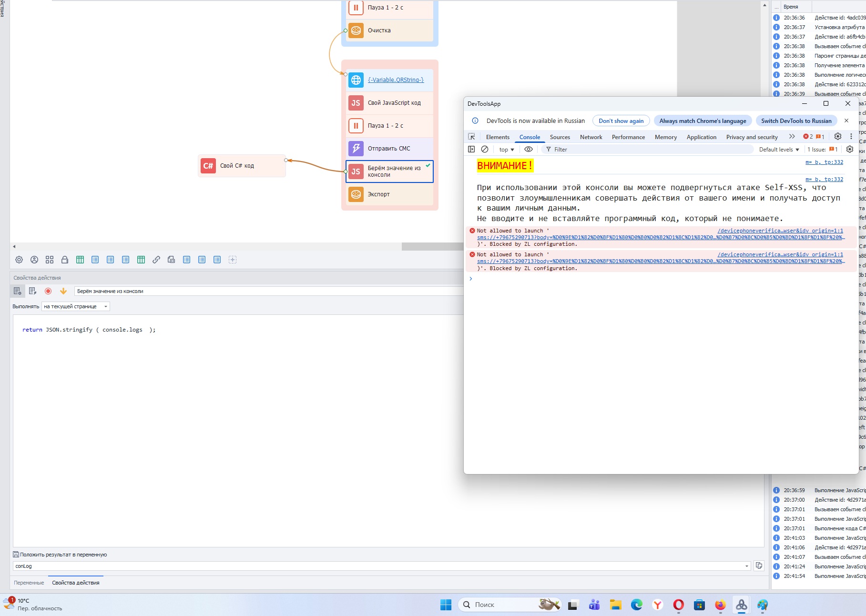
Task: Open File Explorer from the taskbar
Action: pos(616,605)
